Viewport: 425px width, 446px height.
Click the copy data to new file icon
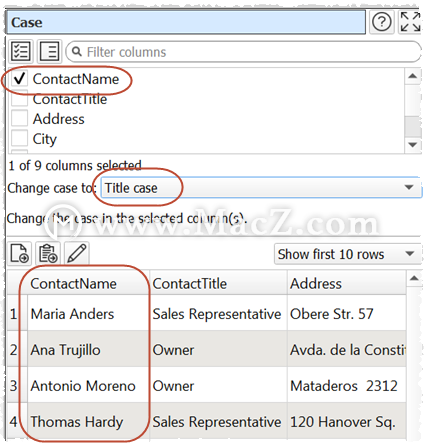tap(20, 254)
